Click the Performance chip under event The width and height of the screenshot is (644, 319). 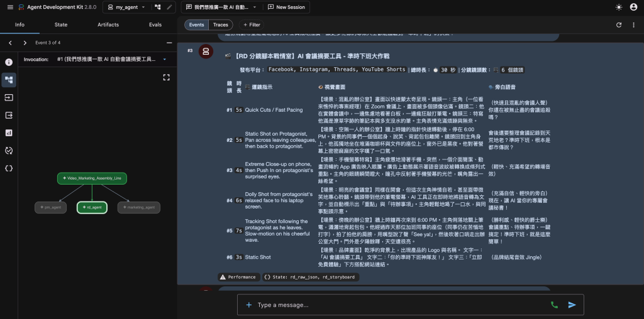coord(239,277)
